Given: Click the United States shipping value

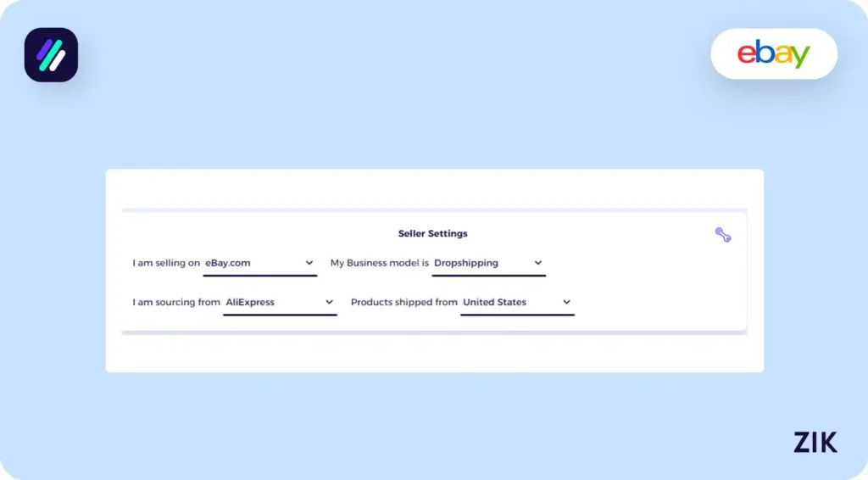Looking at the screenshot, I should point(494,302).
